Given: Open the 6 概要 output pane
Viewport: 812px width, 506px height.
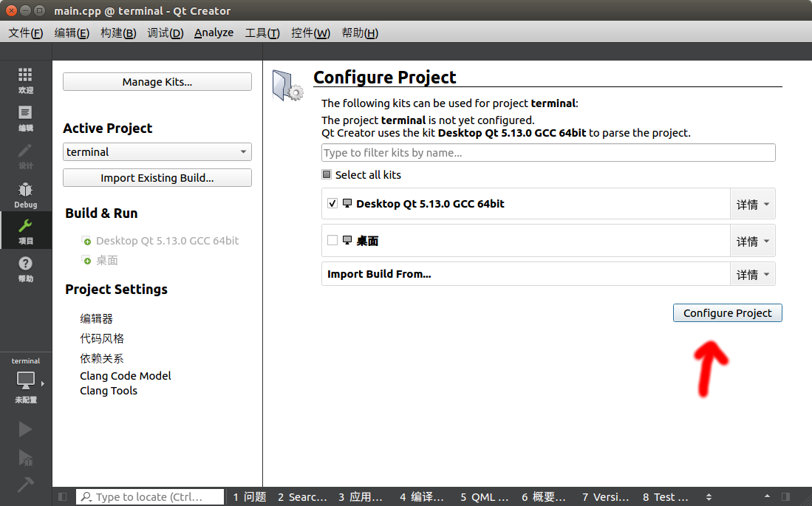Looking at the screenshot, I should pyautogui.click(x=543, y=496).
